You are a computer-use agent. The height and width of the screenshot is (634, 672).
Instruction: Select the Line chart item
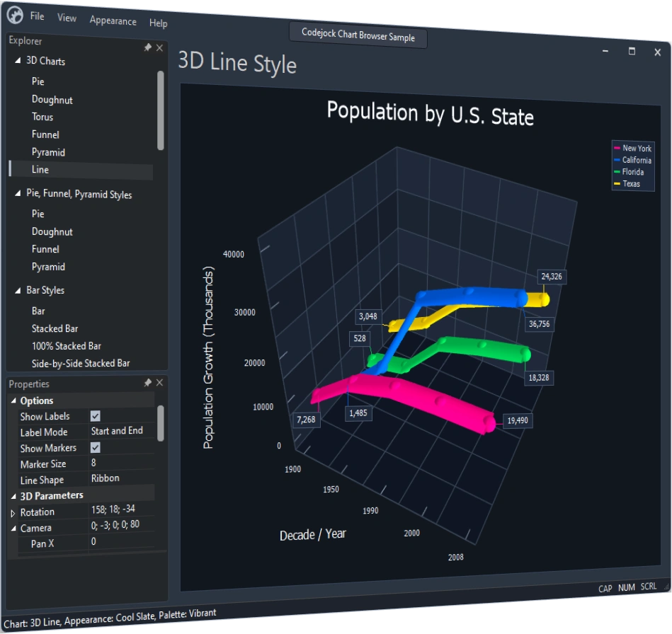tap(81, 170)
